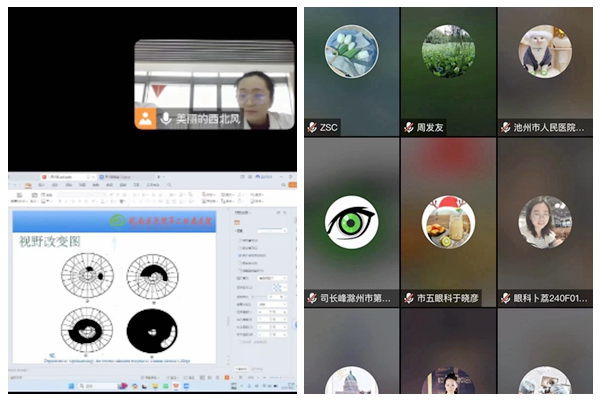Click muted microphone icon next to 周发友
This screenshot has width=600, height=400.
[409, 127]
